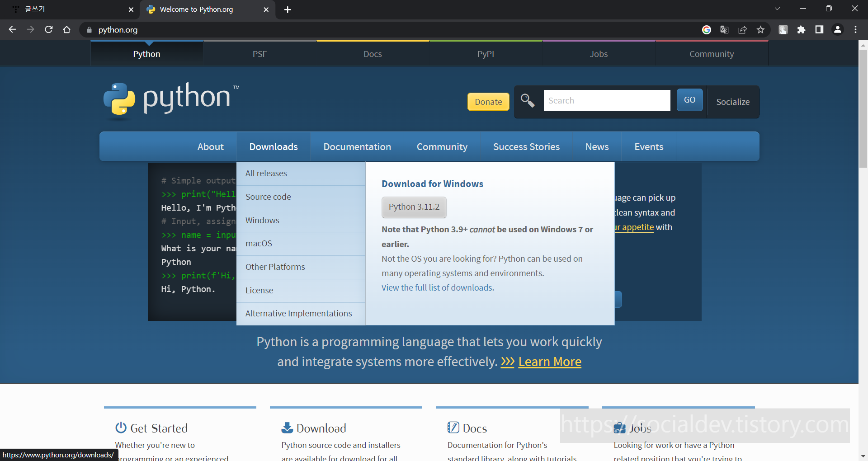Open View the full list of downloads link
Viewport: 868px width, 461px height.
tap(437, 287)
